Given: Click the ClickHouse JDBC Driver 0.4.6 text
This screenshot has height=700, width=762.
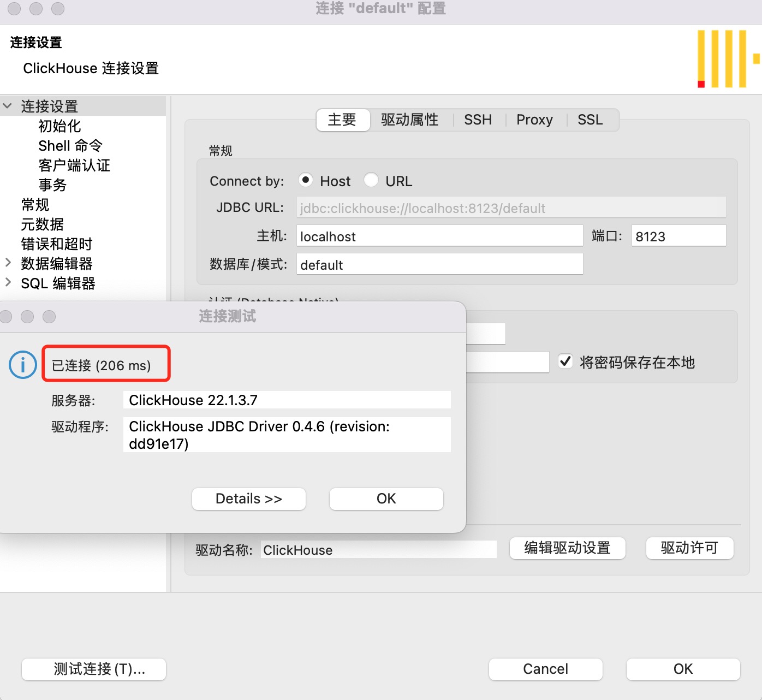Looking at the screenshot, I should [287, 435].
